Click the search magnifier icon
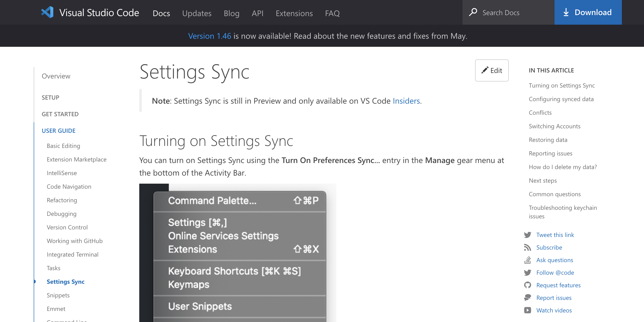 (474, 12)
